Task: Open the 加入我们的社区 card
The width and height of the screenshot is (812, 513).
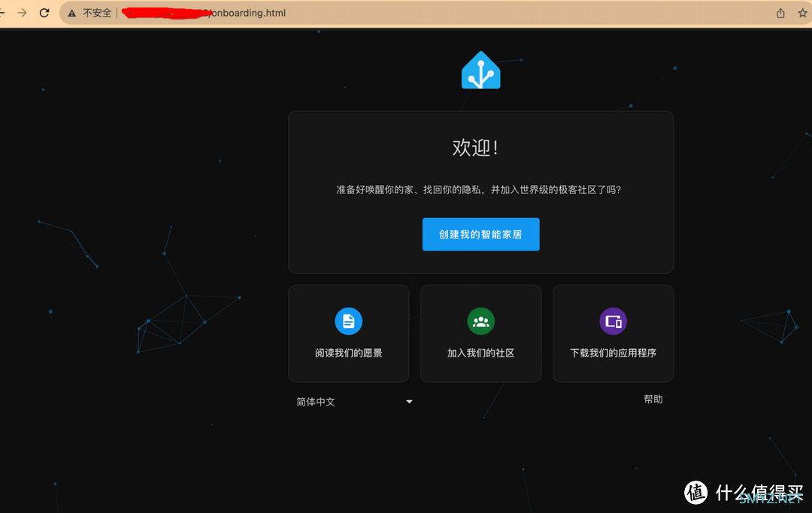Action: pos(480,333)
